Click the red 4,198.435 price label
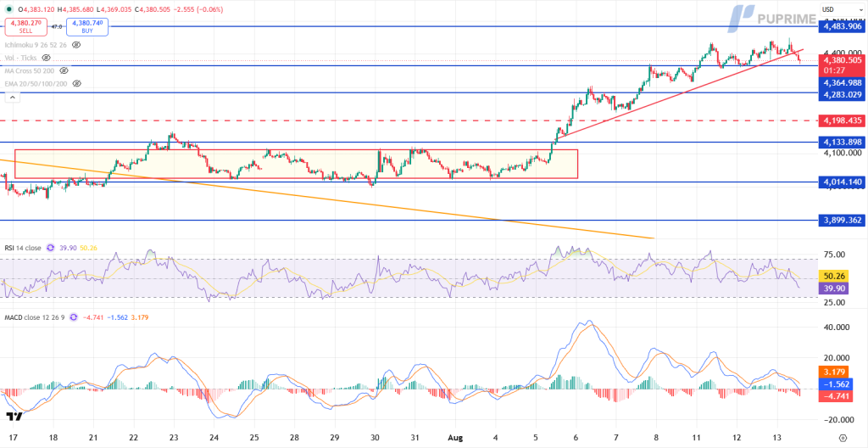This screenshot has height=448, width=868. 842,120
